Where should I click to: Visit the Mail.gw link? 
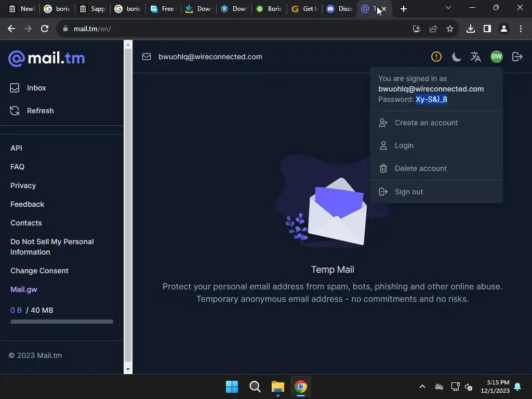[x=24, y=289]
